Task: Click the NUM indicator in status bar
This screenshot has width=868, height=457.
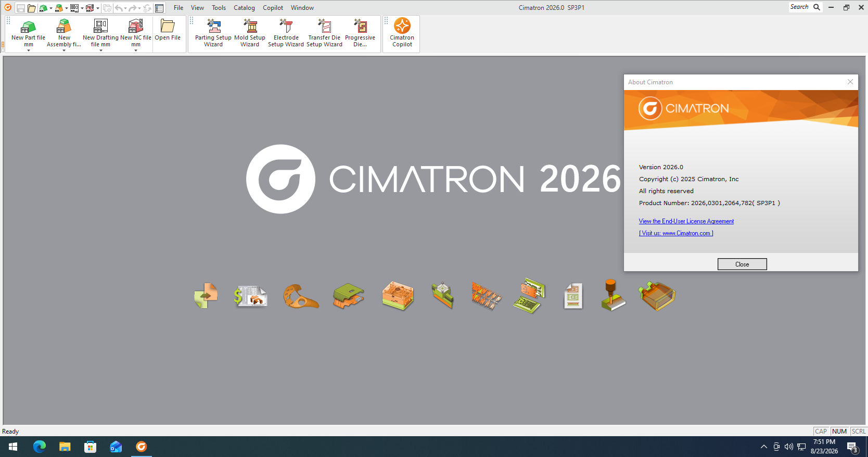Action: (839, 431)
